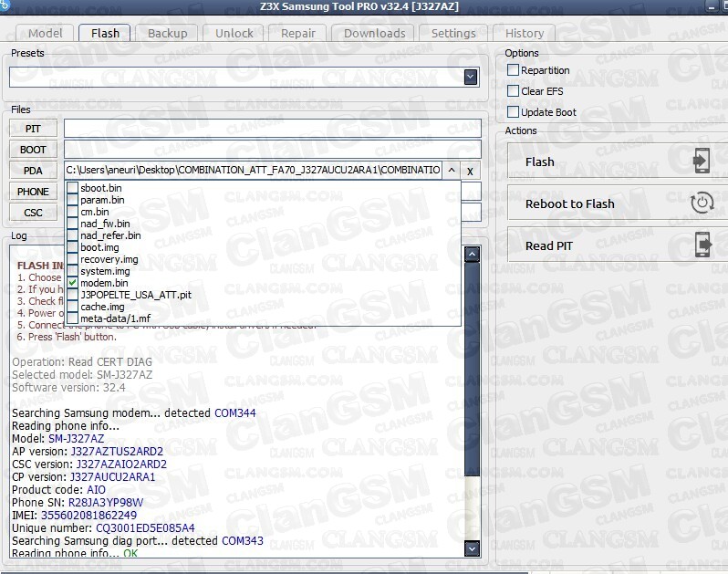Click the Reboot to Flash power icon
The height and width of the screenshot is (574, 728).
[x=702, y=203]
